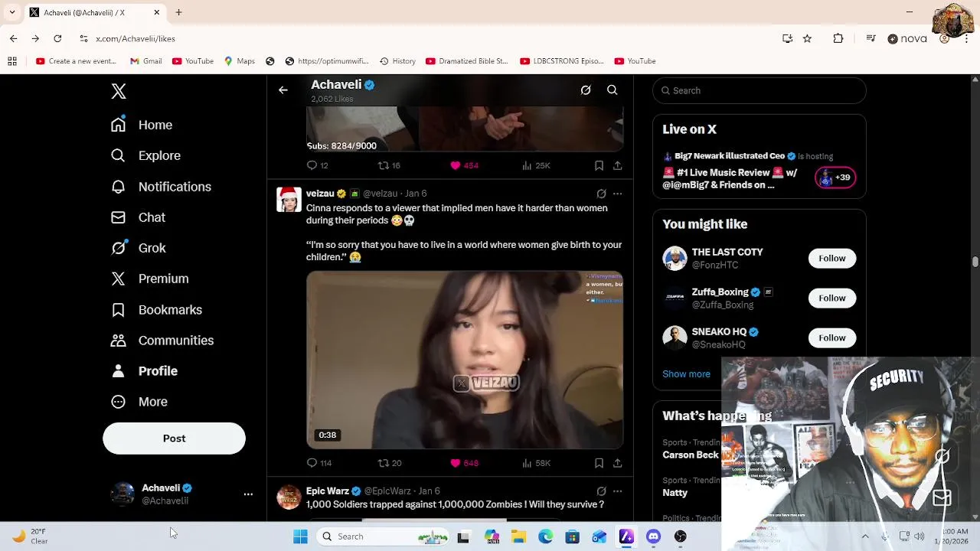This screenshot has height=551, width=980.
Task: Open a new browser tab
Action: tap(178, 12)
